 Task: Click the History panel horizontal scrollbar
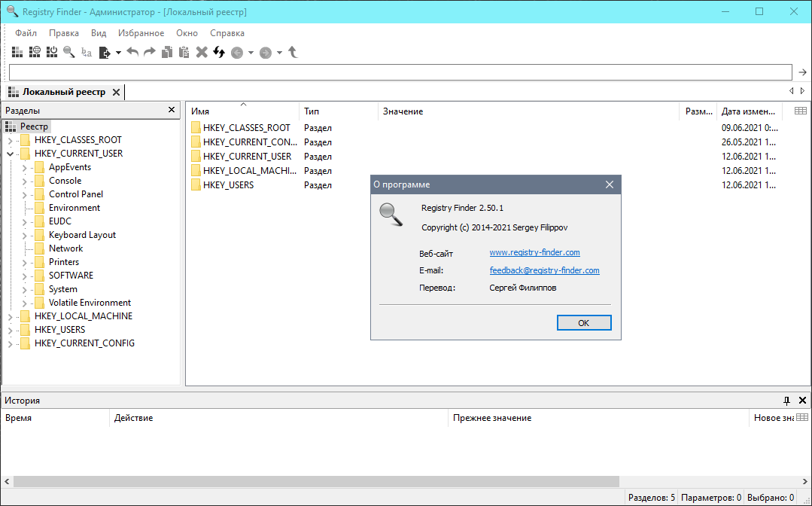316,481
